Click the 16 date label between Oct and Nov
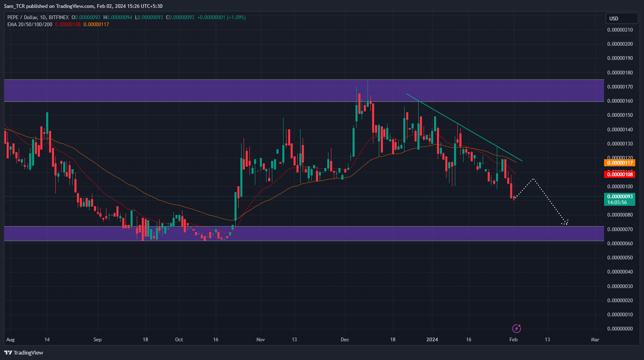This screenshot has width=644, height=360. point(216,340)
